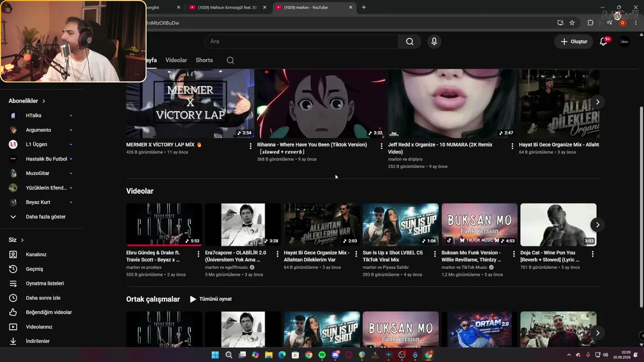
Task: Open a new browser tab
Action: point(364,8)
